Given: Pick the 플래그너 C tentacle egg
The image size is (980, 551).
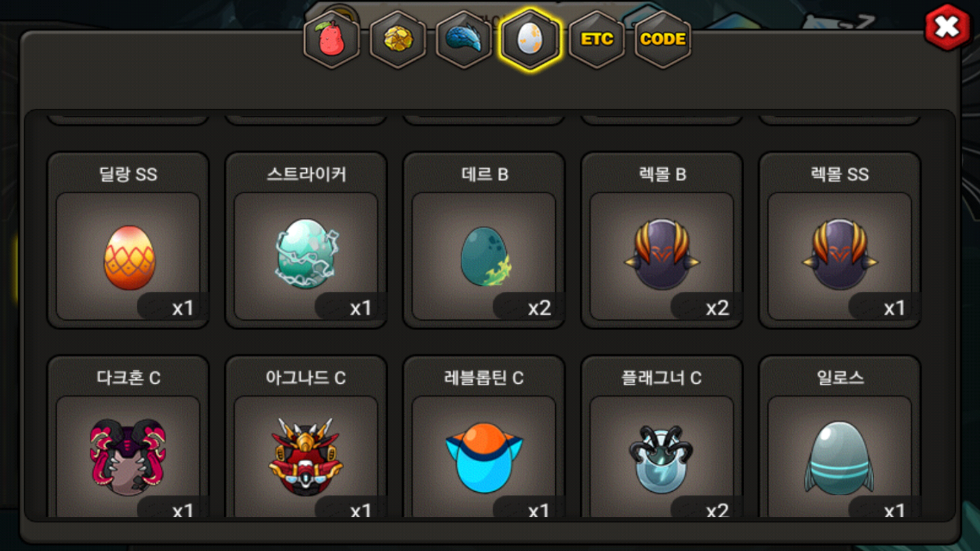Looking at the screenshot, I should coord(662,437).
